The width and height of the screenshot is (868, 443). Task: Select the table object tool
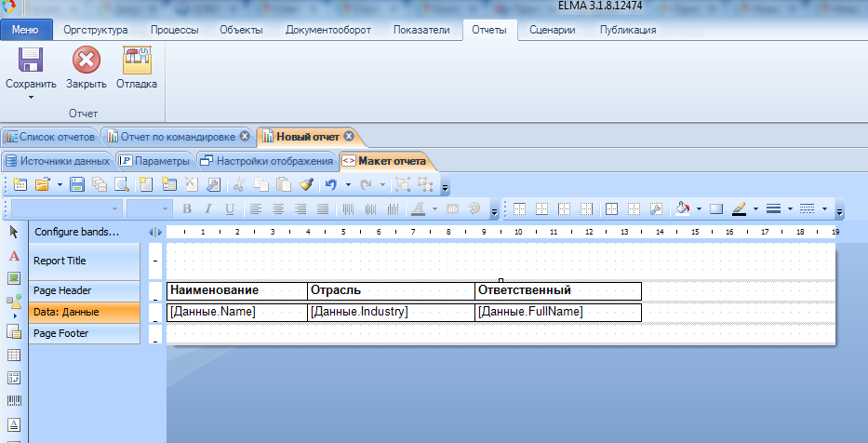(14, 355)
